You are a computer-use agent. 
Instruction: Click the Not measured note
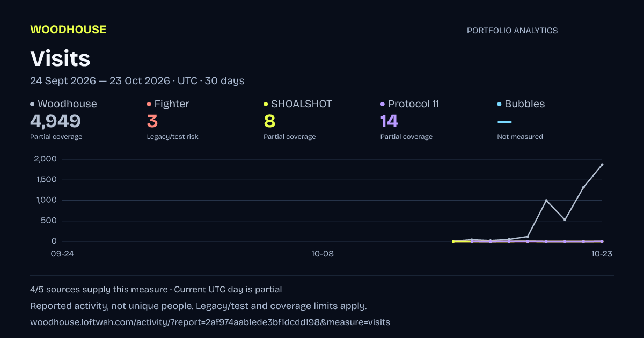[520, 137]
